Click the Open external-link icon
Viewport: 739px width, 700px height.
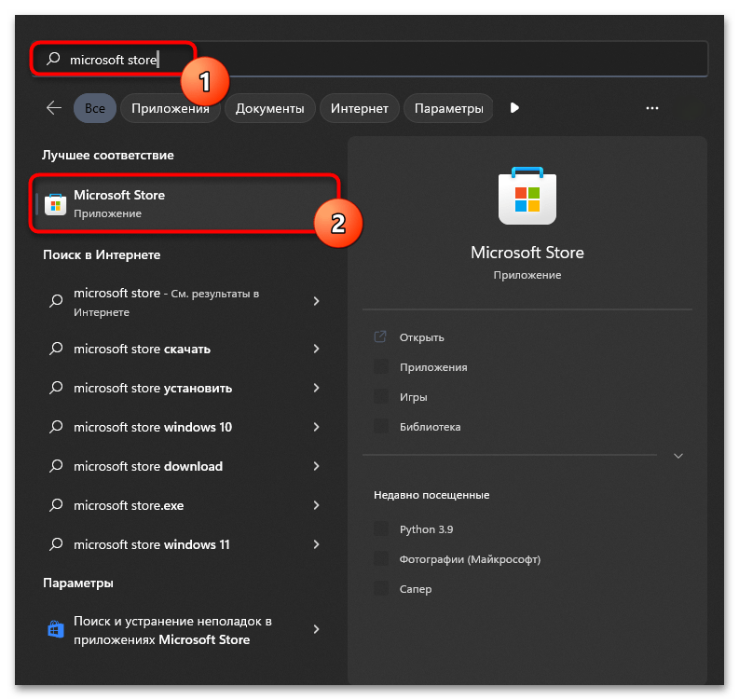click(x=380, y=336)
